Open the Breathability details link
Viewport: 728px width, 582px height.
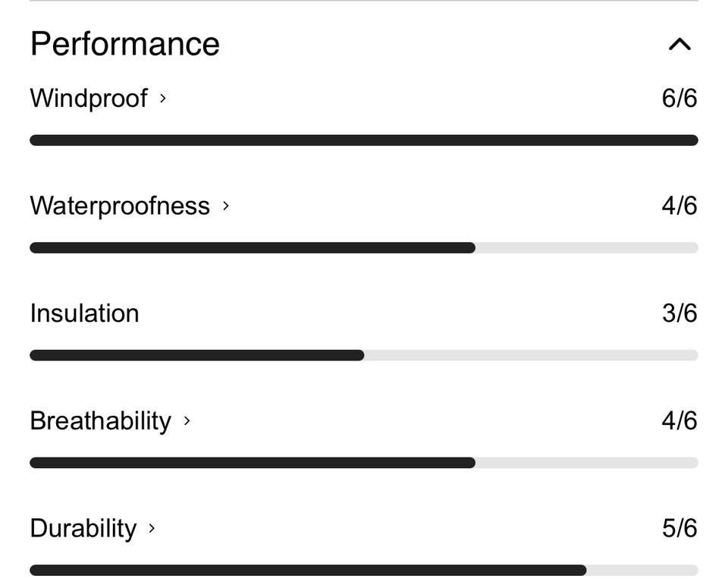[101, 421]
